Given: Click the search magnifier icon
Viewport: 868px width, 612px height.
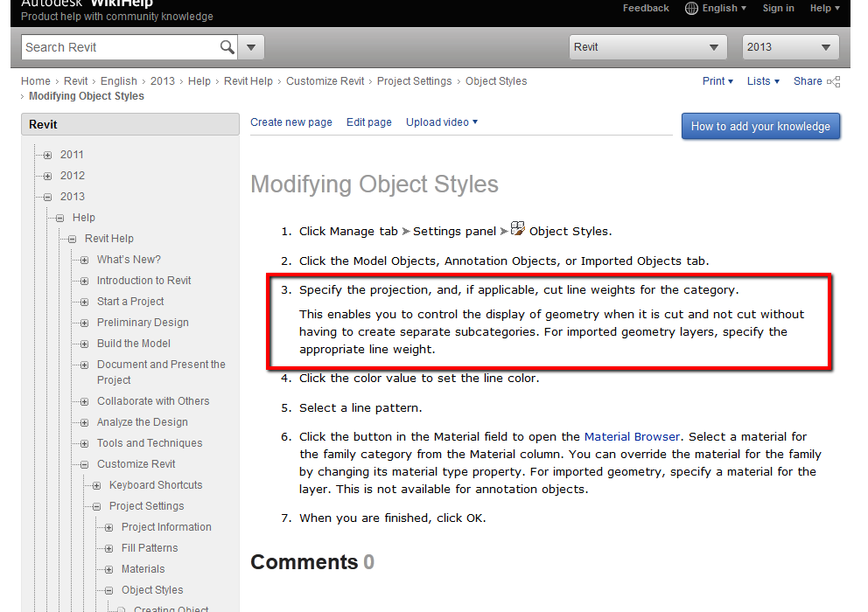Looking at the screenshot, I should 227,47.
